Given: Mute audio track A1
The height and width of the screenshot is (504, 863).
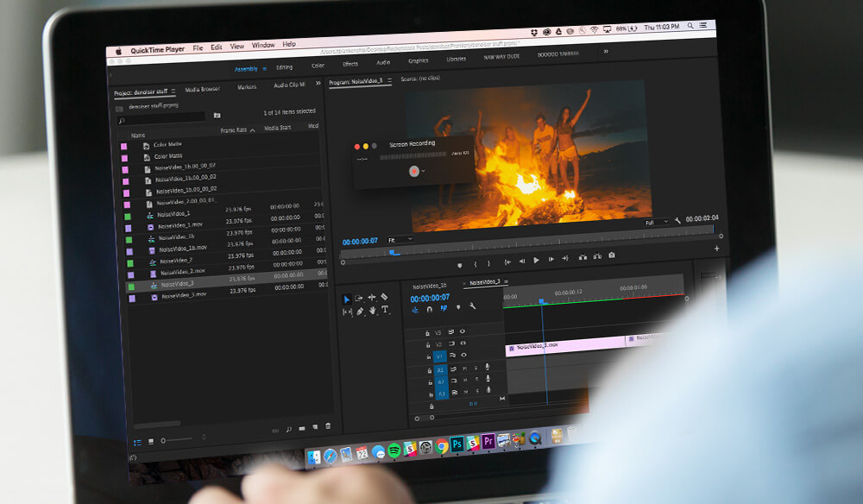Looking at the screenshot, I should 464,369.
